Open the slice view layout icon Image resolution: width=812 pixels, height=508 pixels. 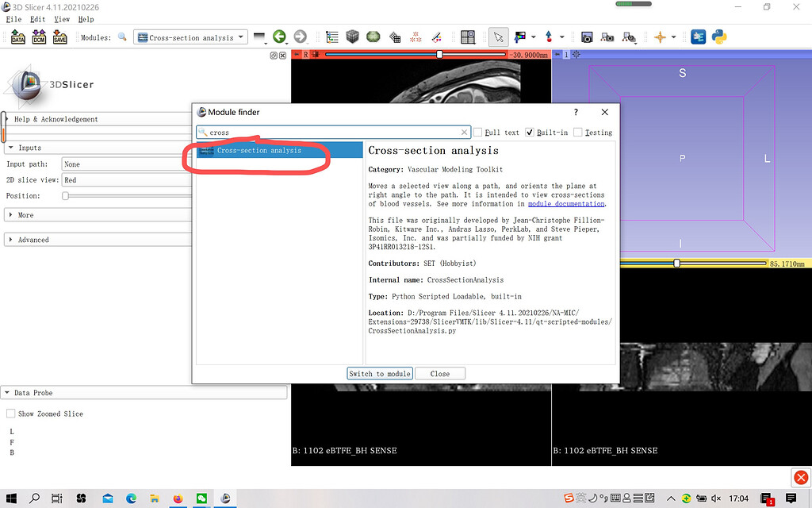point(468,37)
